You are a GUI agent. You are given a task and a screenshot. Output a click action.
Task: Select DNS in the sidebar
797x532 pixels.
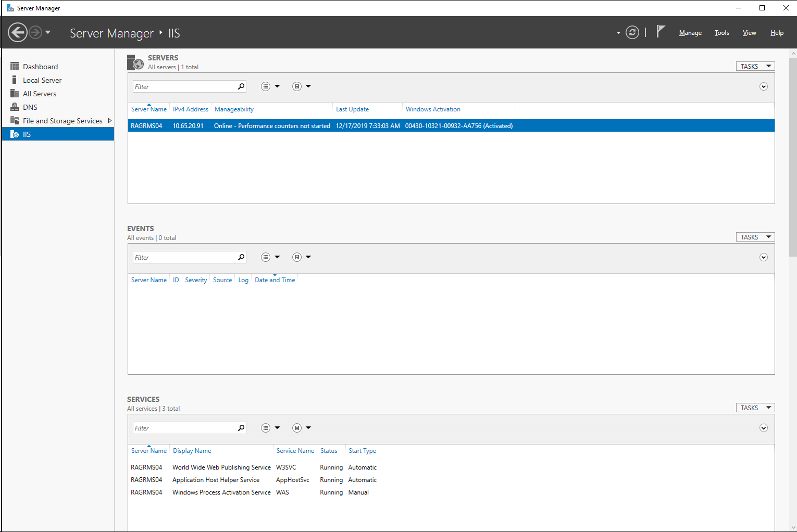(x=58, y=107)
